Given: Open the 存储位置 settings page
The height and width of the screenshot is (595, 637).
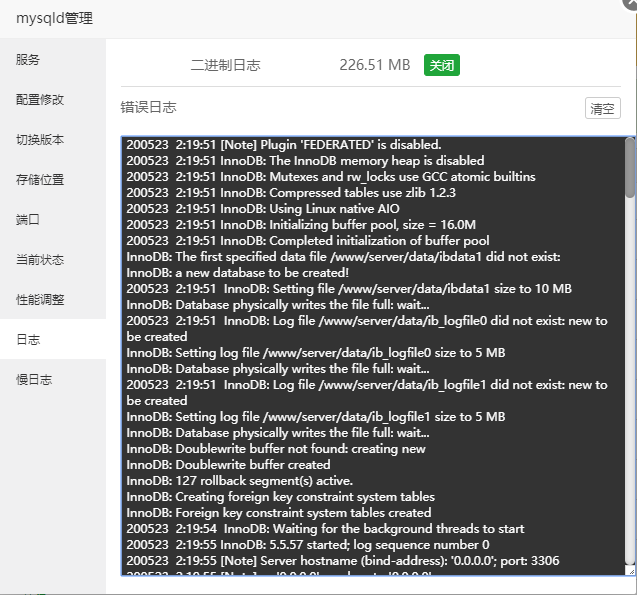Looking at the screenshot, I should [40, 180].
